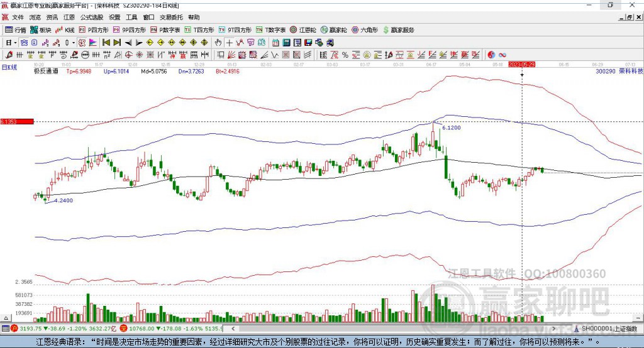
Task: Open the 交易委托 menu
Action: point(171,17)
